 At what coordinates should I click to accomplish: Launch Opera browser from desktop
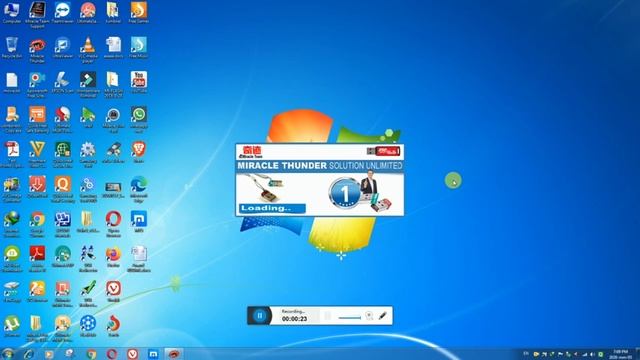pyautogui.click(x=113, y=224)
